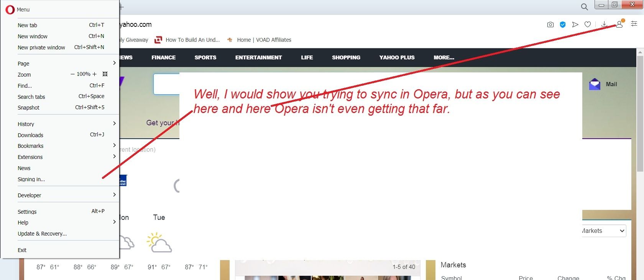This screenshot has height=280, width=644.
Task: Add page to bookmarks with heart icon
Action: click(x=588, y=25)
